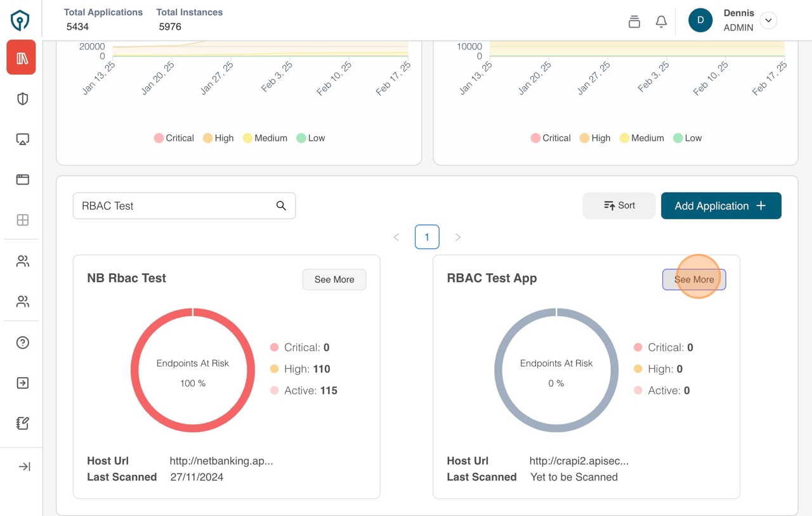This screenshot has height=516, width=812.
Task: Open the help question mark icon
Action: pos(23,343)
